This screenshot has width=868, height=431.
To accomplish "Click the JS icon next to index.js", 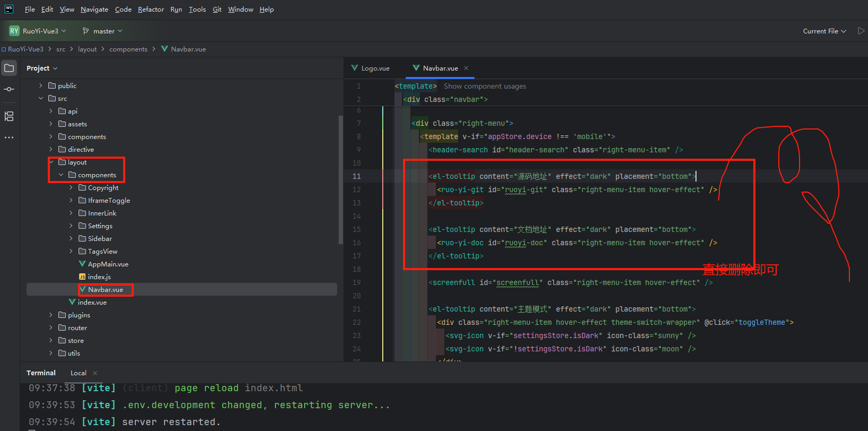I will [x=82, y=277].
